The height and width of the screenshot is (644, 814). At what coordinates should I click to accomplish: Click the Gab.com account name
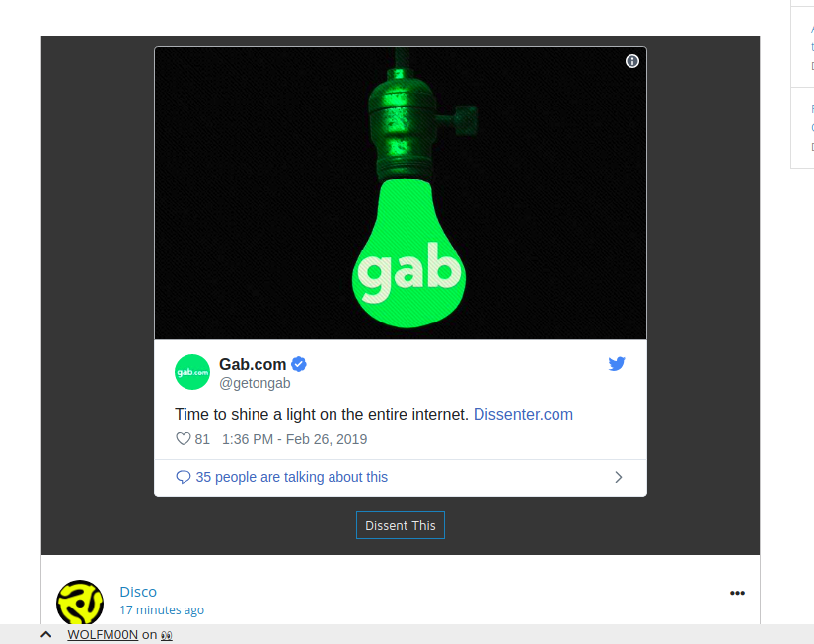(253, 364)
